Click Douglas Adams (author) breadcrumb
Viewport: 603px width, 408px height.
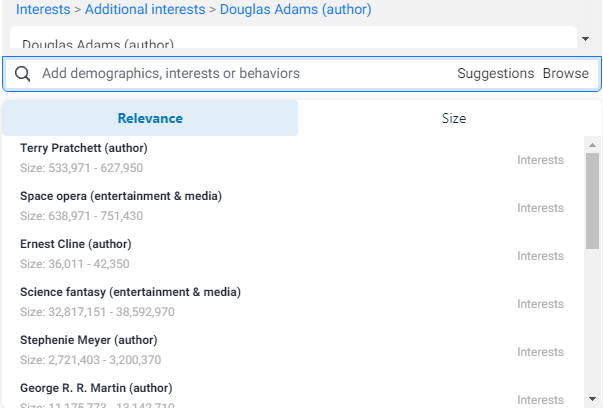(295, 10)
